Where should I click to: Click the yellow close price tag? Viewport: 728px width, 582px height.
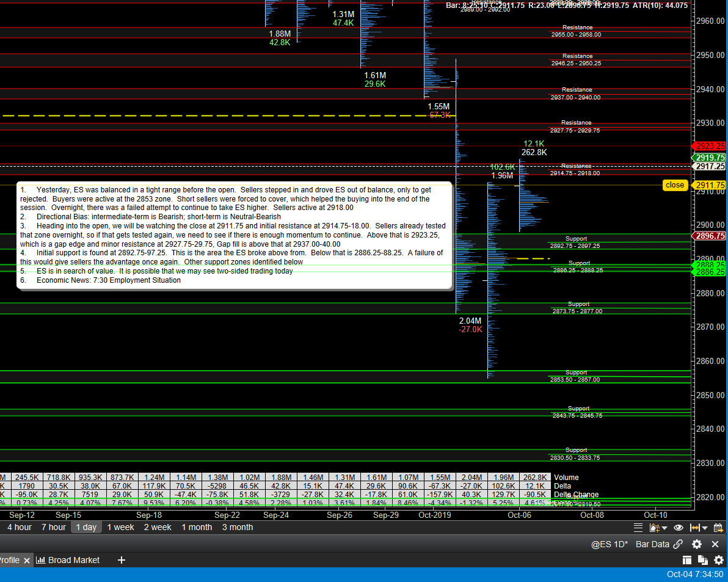(675, 184)
